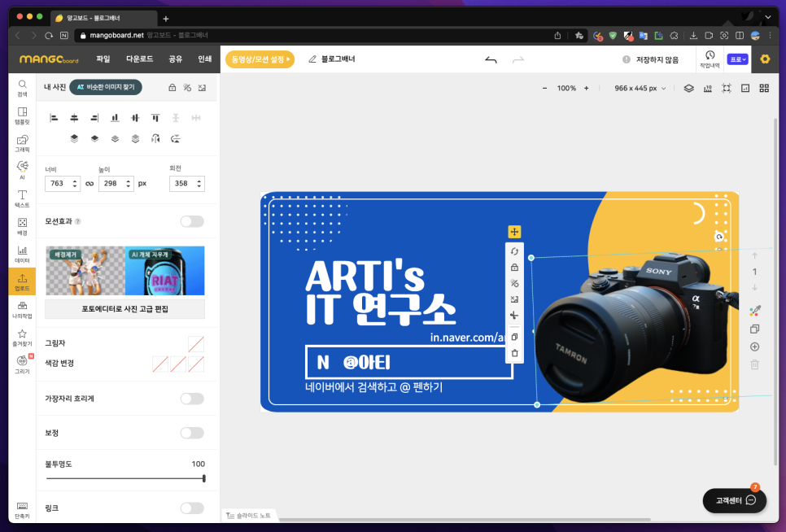Align selected object to the right

(x=94, y=118)
